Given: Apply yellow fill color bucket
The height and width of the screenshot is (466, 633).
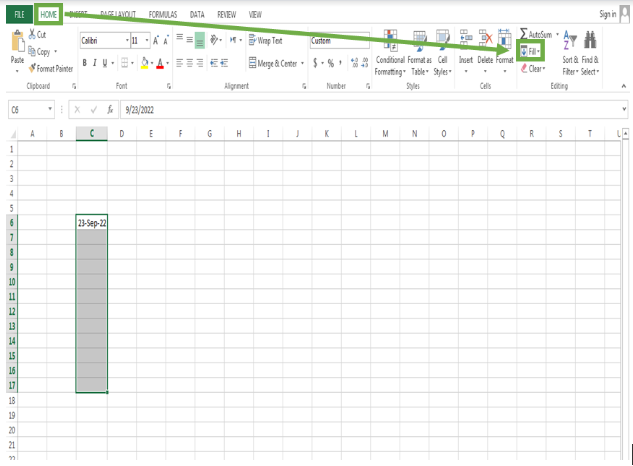Looking at the screenshot, I should pyautogui.click(x=145, y=63).
